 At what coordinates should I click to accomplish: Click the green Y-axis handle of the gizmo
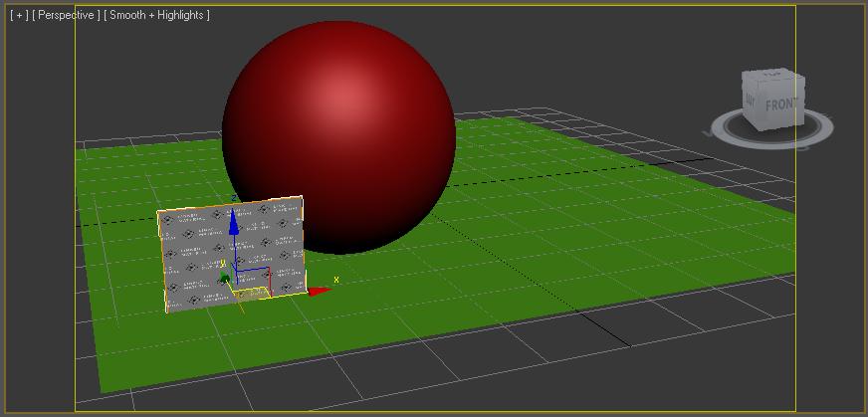click(x=224, y=278)
